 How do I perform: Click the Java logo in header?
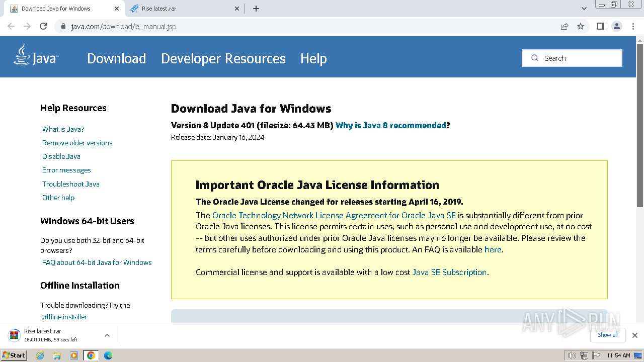pos(36,55)
